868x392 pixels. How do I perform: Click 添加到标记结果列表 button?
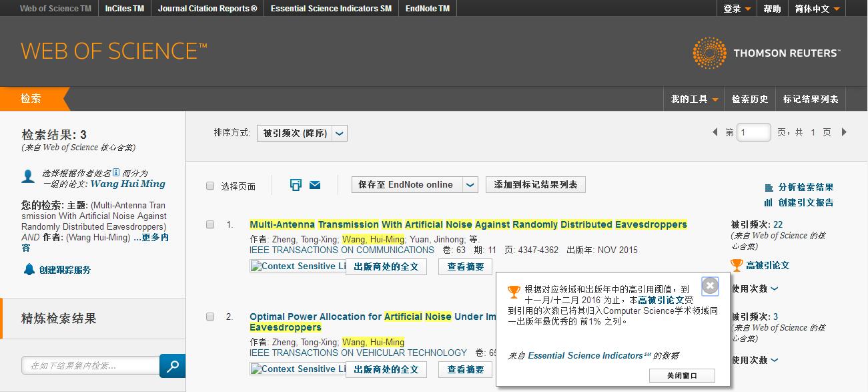535,185
